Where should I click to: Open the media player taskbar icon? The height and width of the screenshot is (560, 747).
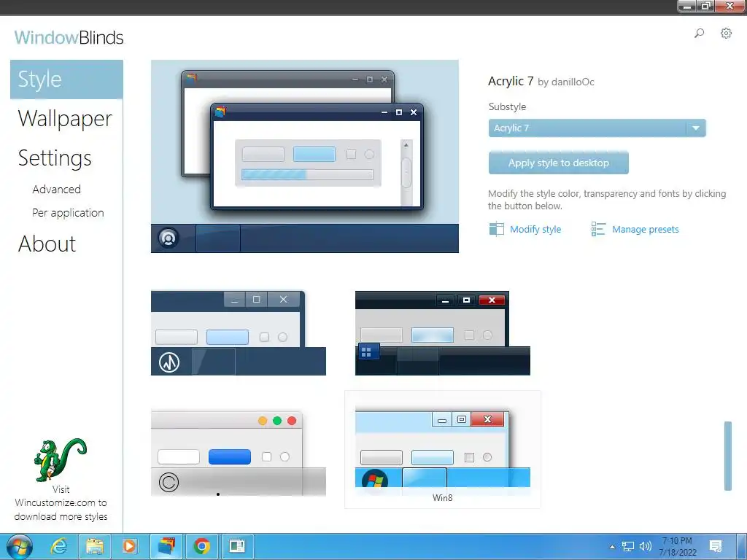[129, 546]
